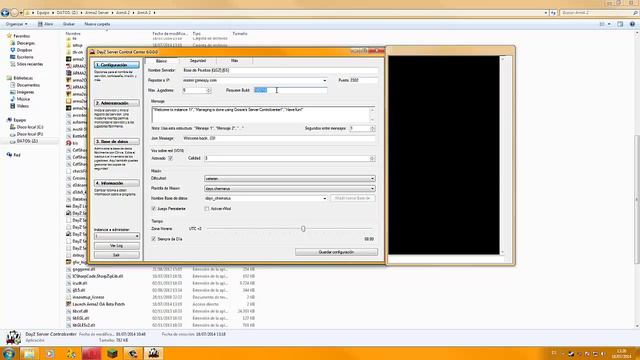Viewport: 640px width, 360px height.
Task: Click the Explorer back navigation arrow
Action: (x=5, y=13)
